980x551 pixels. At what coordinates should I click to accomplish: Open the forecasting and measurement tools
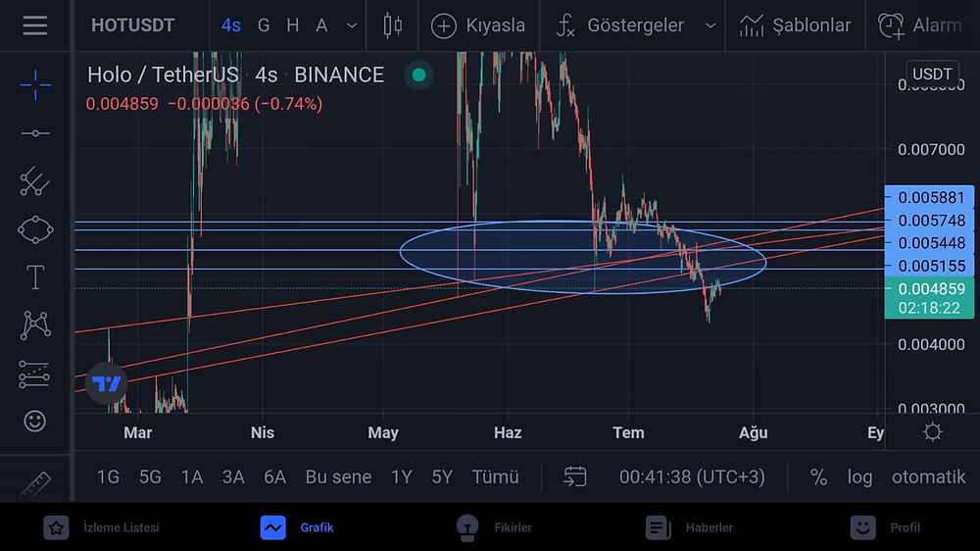(x=35, y=374)
